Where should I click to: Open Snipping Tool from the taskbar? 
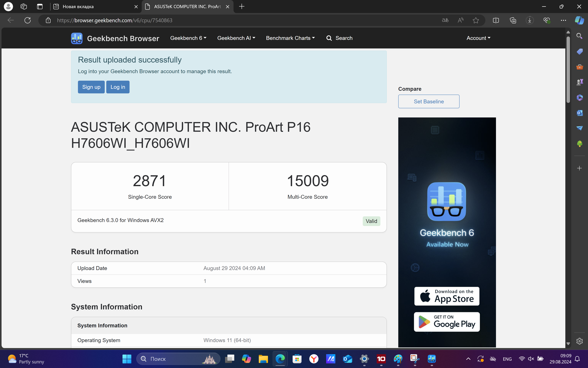(x=415, y=359)
